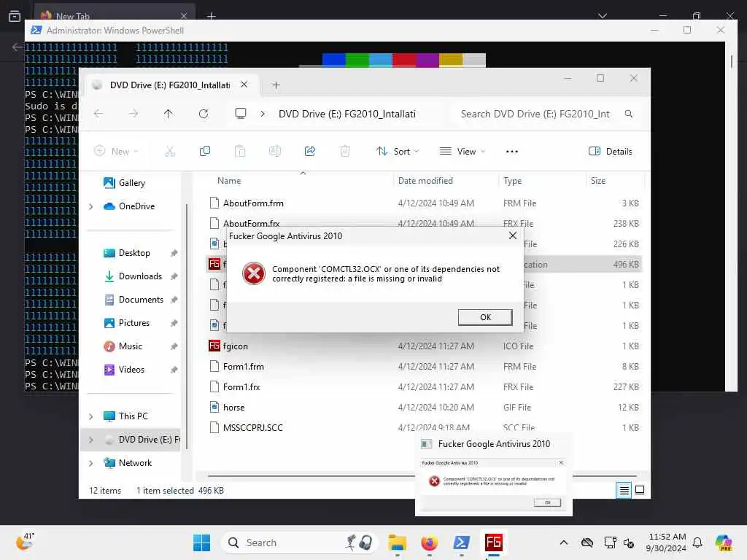Click the Cut icon in Explorer toolbar
Viewport: 747px width, 560px height.
(x=170, y=152)
